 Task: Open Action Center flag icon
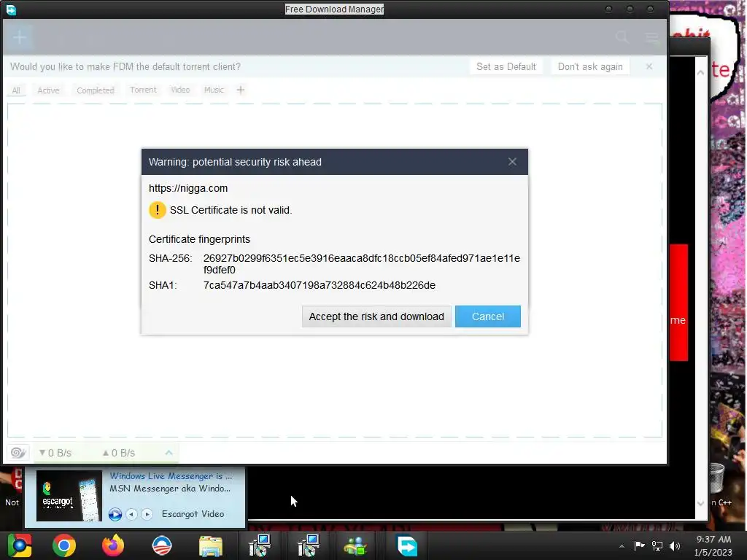coord(639,545)
